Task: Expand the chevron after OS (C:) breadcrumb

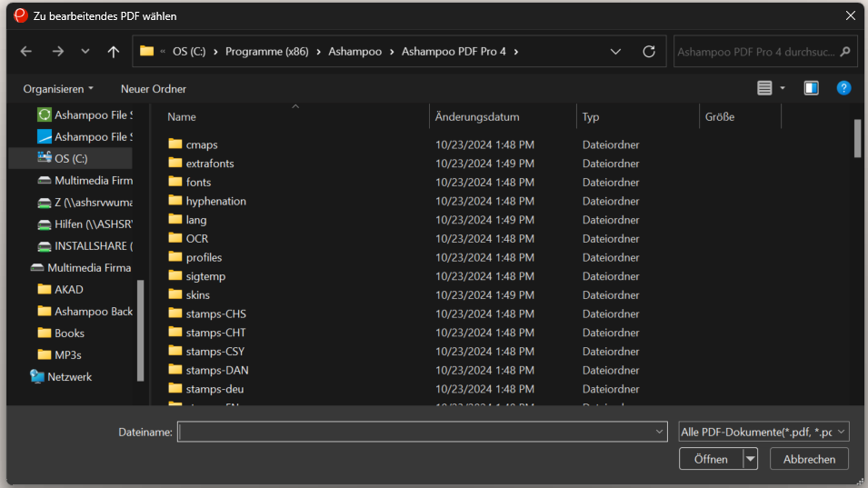Action: [215, 52]
